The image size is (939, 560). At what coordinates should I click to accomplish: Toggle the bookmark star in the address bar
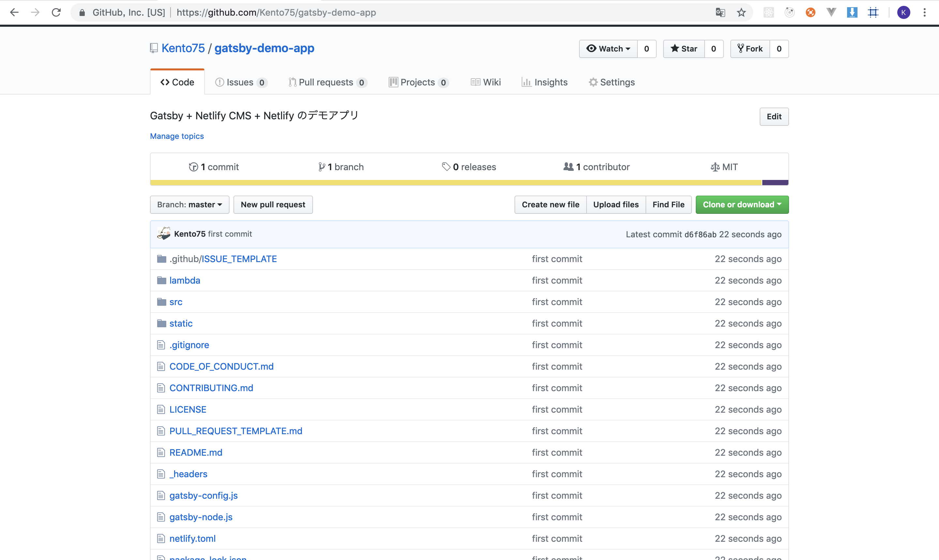pos(741,12)
